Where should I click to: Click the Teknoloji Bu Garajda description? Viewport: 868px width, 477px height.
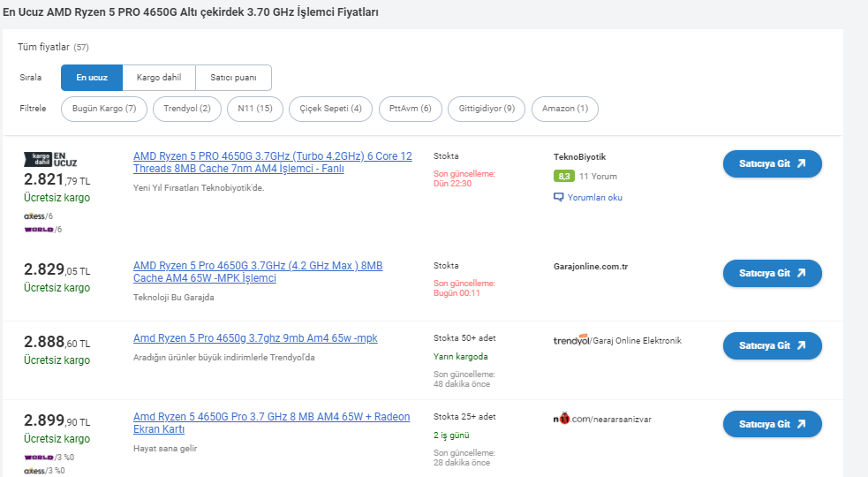pos(173,298)
